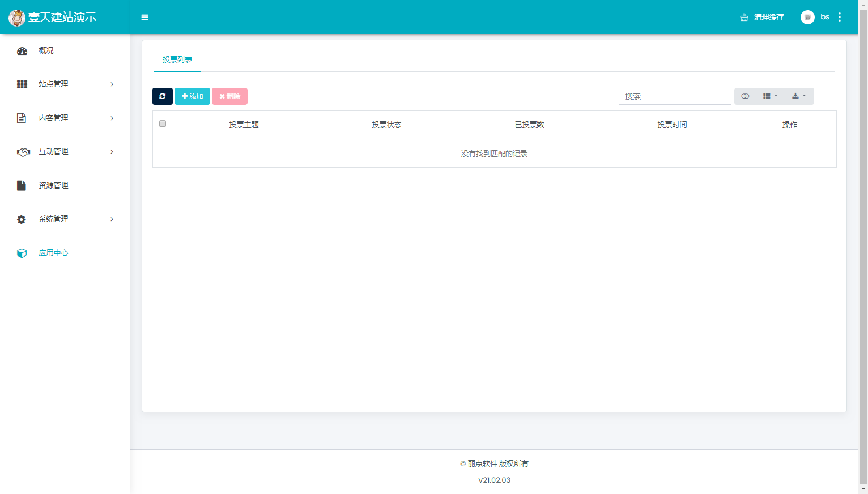This screenshot has height=494, width=868.
Task: Click the 添加 button
Action: pos(192,96)
